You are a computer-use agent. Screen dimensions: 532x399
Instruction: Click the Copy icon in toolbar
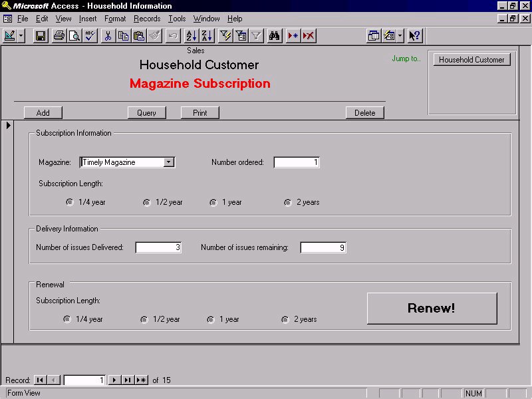click(124, 36)
